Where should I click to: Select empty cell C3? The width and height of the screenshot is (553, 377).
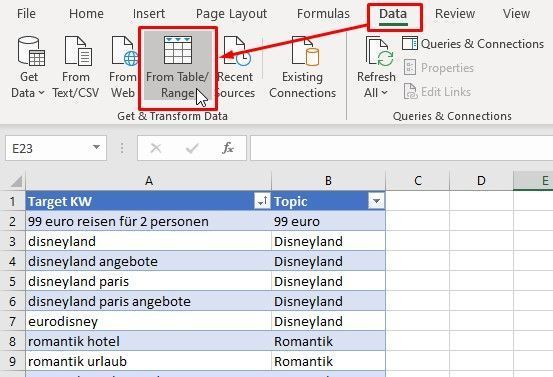(x=418, y=242)
